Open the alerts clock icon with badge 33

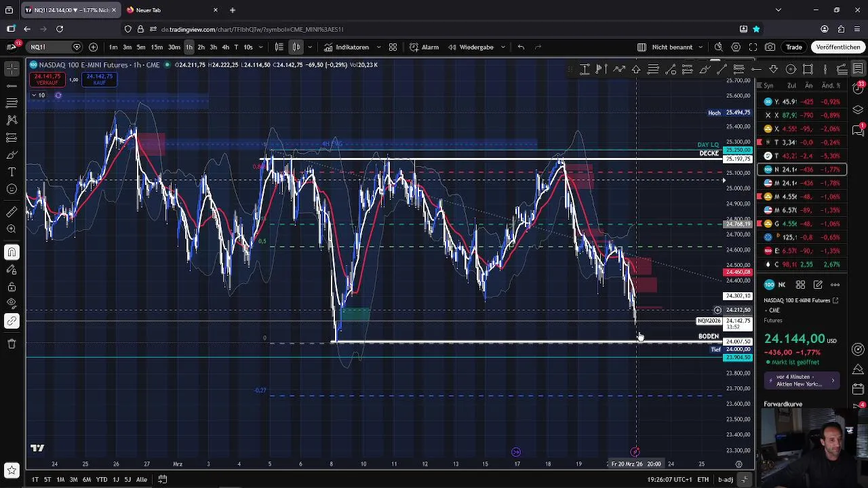point(858,89)
